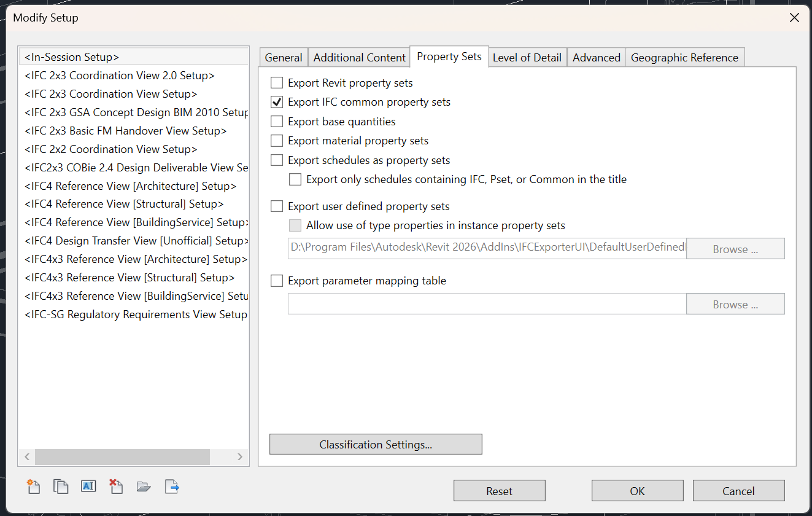Enable Export Revit property sets
This screenshot has height=516, width=812.
(277, 83)
